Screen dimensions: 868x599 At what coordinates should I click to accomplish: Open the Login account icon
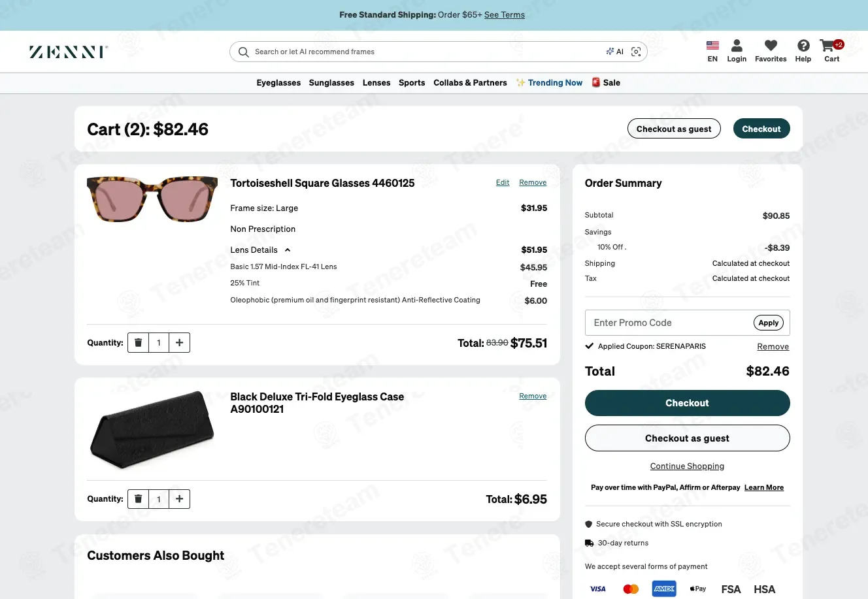tap(737, 52)
